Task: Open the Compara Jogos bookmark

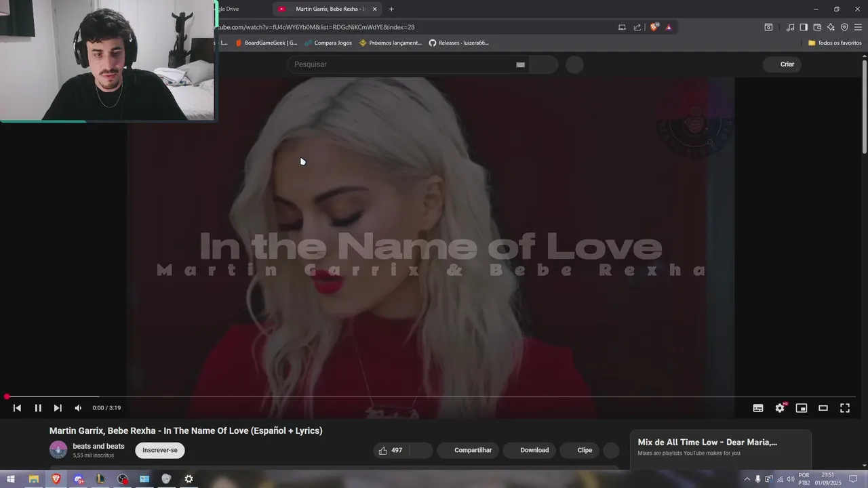Action: pos(328,43)
